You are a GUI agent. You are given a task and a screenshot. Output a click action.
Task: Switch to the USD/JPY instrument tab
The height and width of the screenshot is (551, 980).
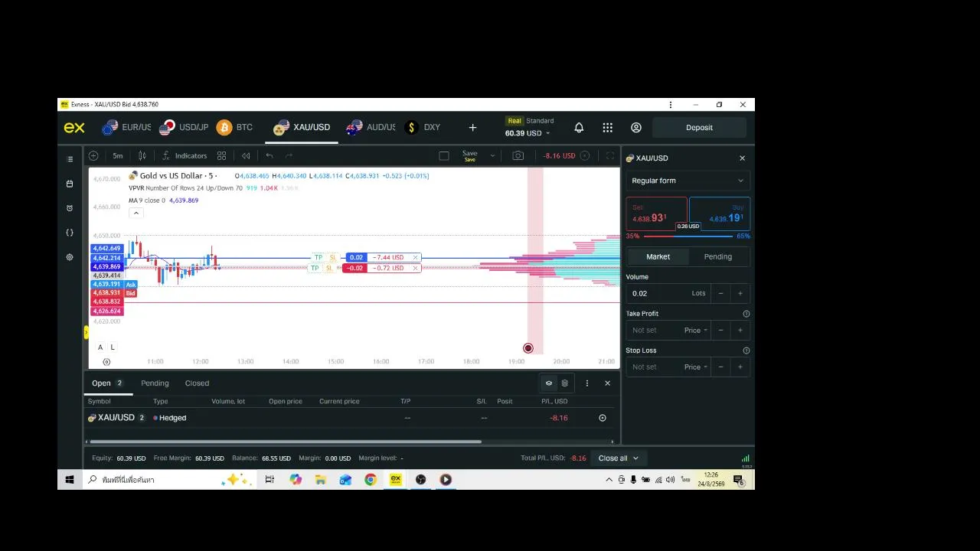click(184, 127)
